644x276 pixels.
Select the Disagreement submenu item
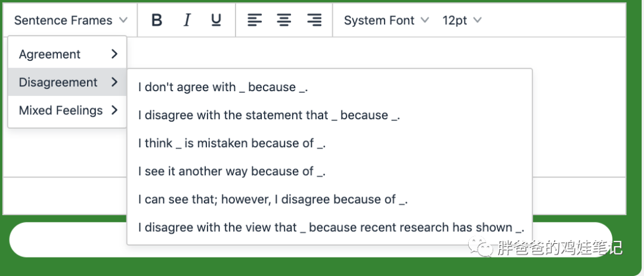point(67,82)
